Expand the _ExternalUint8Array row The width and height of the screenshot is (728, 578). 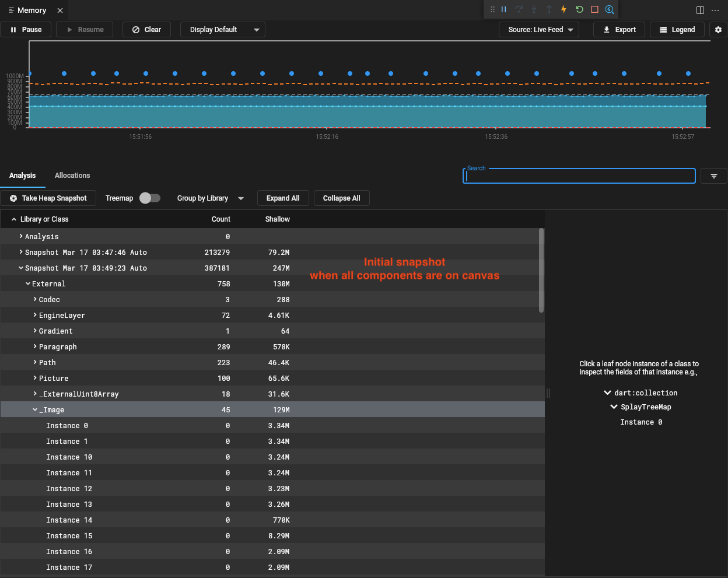pos(35,394)
